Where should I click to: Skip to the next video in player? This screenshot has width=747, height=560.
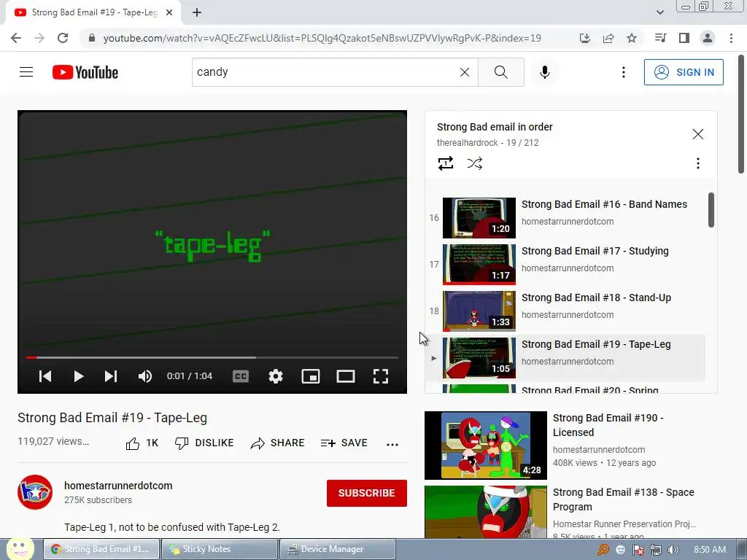(x=111, y=376)
